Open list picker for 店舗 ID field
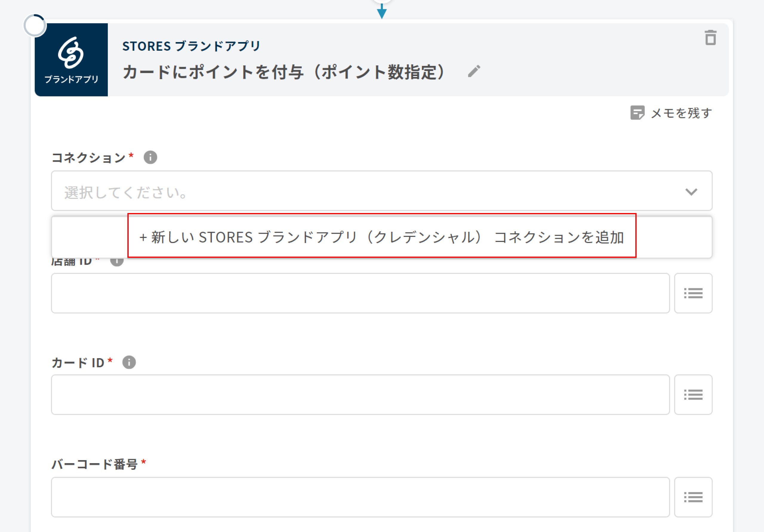The image size is (764, 532). click(693, 293)
